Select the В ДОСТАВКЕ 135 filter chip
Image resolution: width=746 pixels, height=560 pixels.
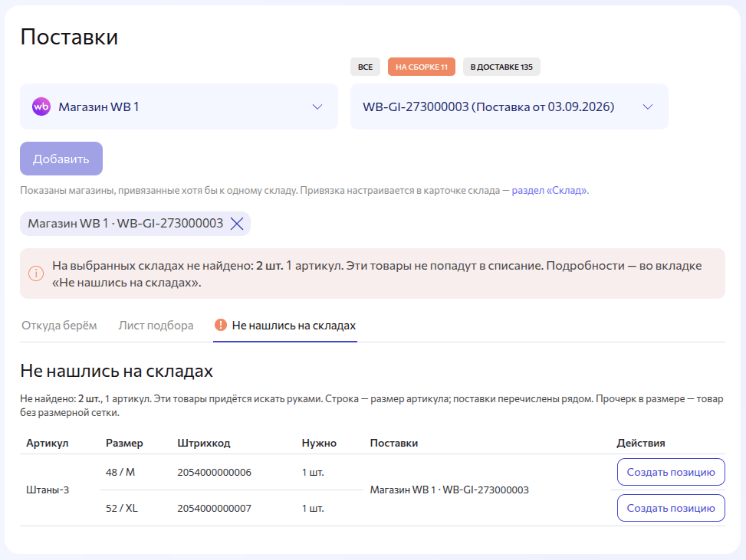pos(501,67)
